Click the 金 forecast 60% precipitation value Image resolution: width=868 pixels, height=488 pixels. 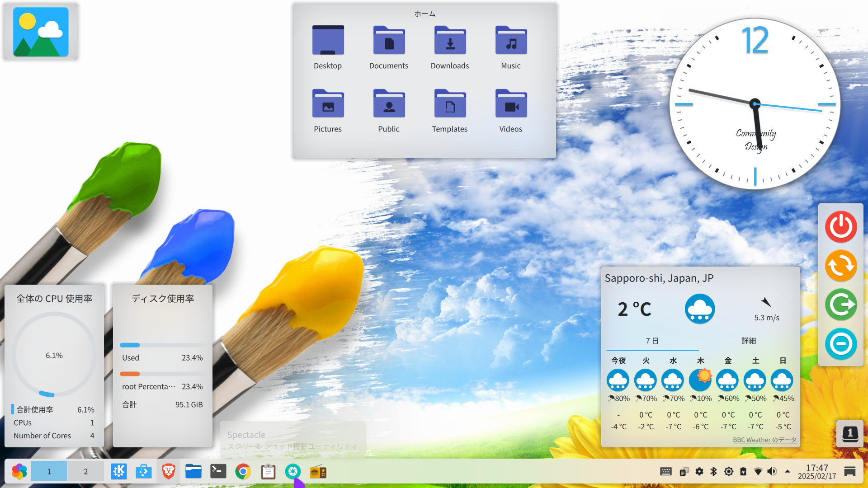(728, 399)
